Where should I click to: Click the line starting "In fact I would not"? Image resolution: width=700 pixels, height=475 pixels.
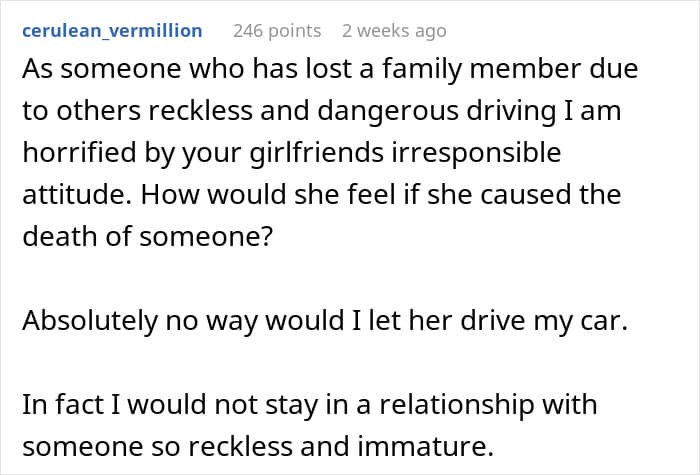[309, 405]
